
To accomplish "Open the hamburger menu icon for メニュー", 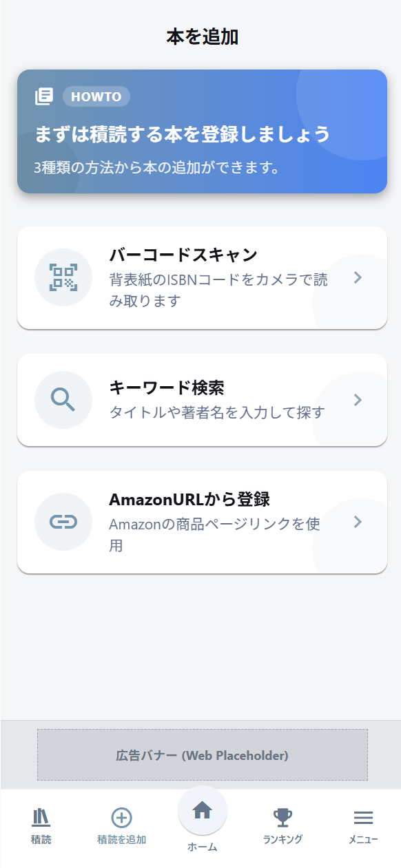I will pyautogui.click(x=363, y=817).
